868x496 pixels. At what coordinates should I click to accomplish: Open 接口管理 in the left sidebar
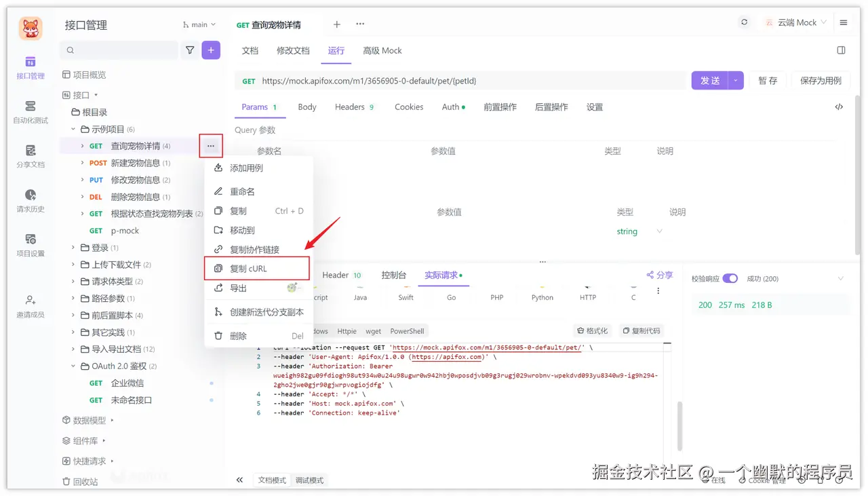pos(30,68)
